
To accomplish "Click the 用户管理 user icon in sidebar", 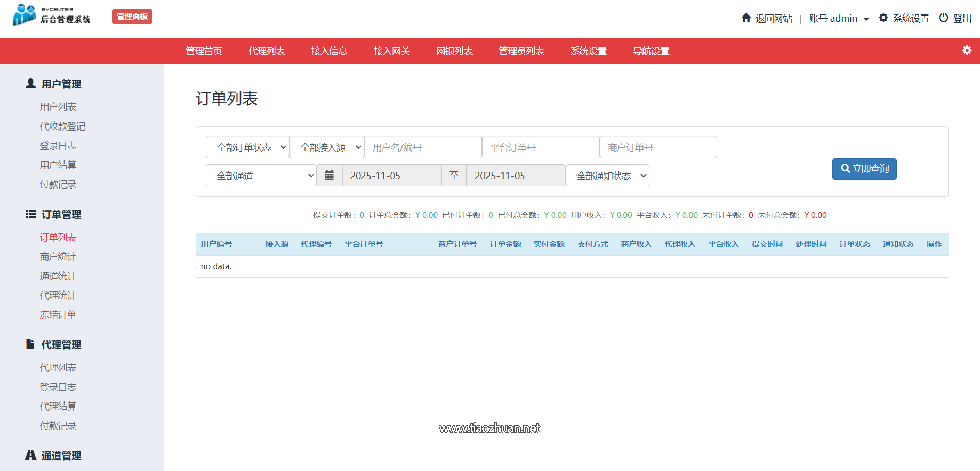I will (x=30, y=83).
